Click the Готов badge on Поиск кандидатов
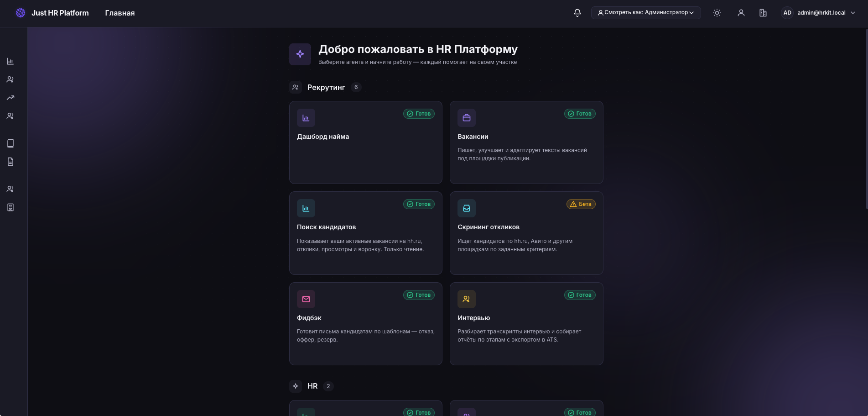The height and width of the screenshot is (416, 868). (x=419, y=204)
